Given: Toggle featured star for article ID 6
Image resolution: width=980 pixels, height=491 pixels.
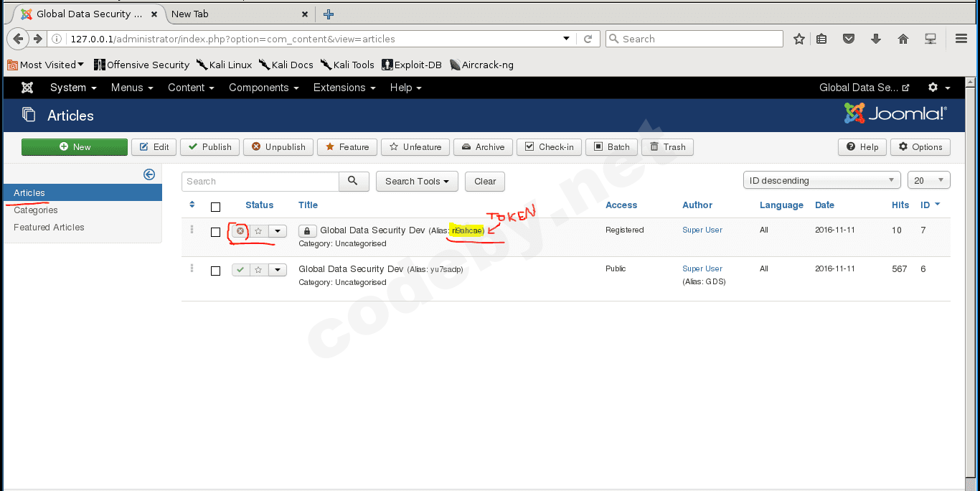Looking at the screenshot, I should (258, 270).
